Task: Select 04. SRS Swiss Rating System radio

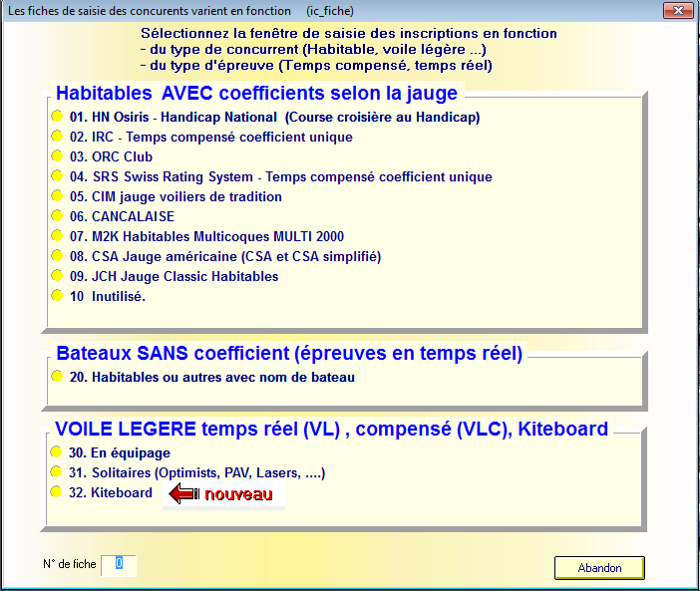Action: point(57,176)
